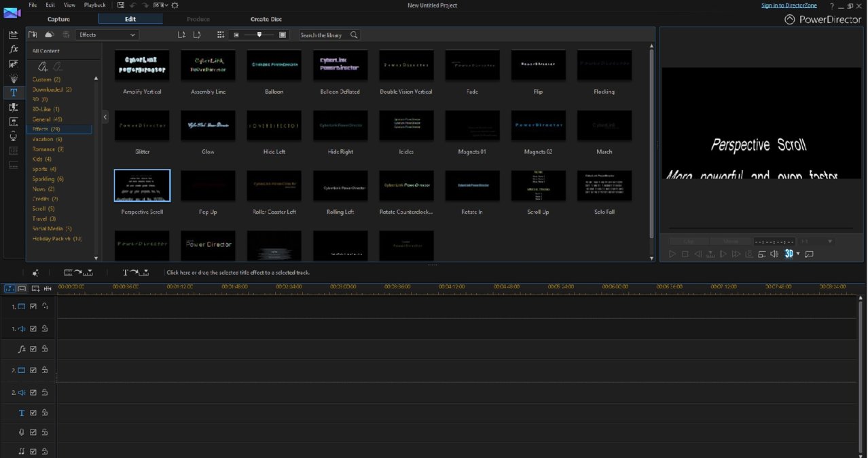
Task: Adjust the thumbnail size slider handle
Action: [x=259, y=35]
